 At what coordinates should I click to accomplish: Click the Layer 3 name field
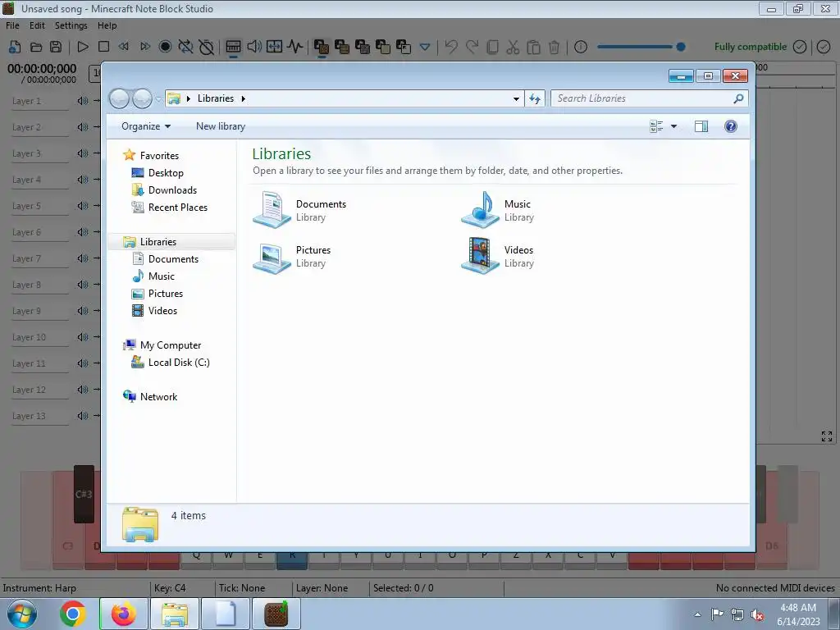(x=40, y=153)
